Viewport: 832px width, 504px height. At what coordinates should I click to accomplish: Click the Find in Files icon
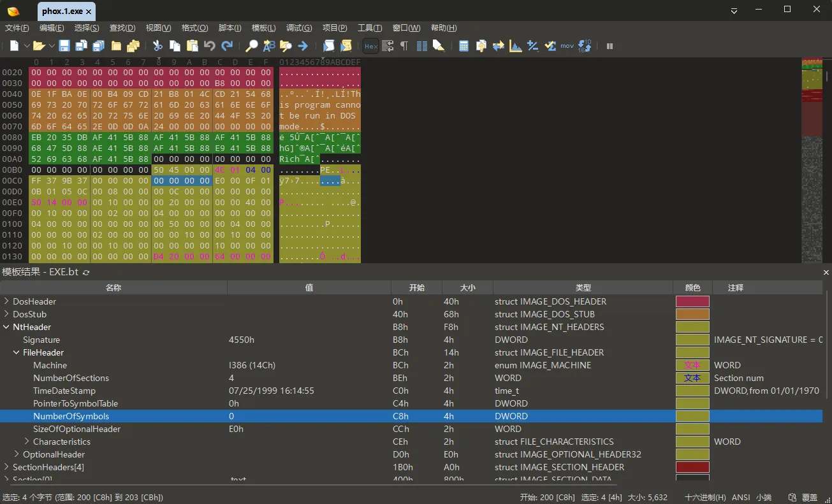pos(286,46)
